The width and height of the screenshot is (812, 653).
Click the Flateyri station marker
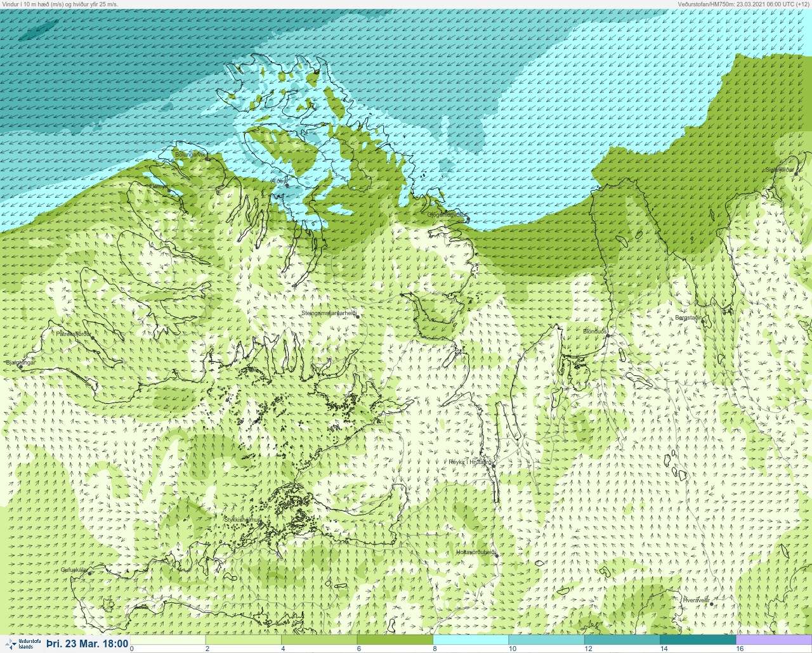pyautogui.click(x=168, y=190)
